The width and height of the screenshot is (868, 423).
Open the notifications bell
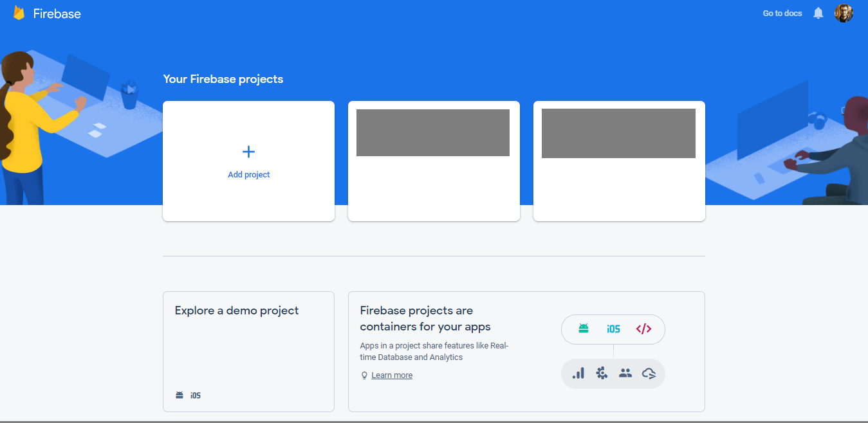(818, 13)
